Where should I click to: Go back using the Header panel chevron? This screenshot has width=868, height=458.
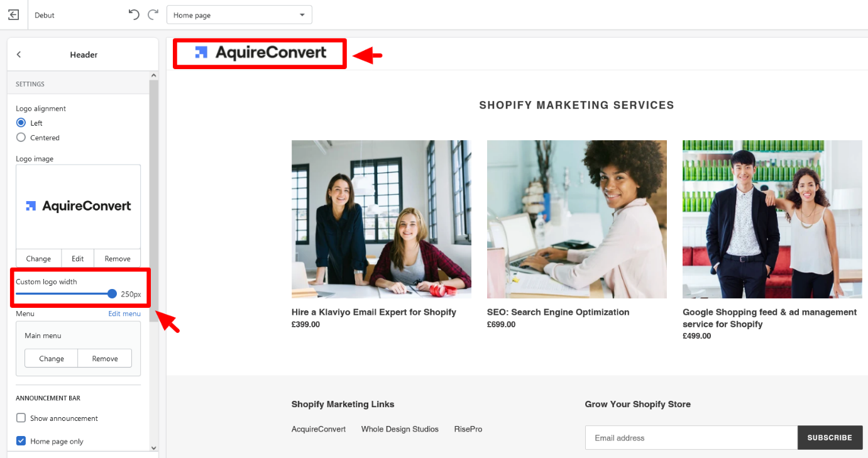click(19, 55)
